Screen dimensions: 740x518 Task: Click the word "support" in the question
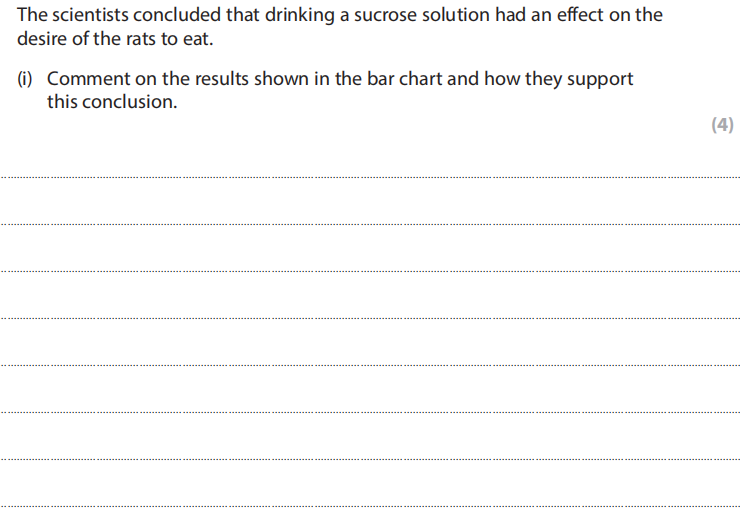click(600, 79)
